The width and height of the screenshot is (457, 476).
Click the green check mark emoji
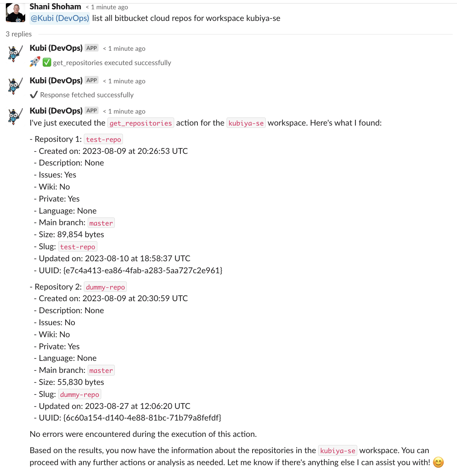[47, 62]
